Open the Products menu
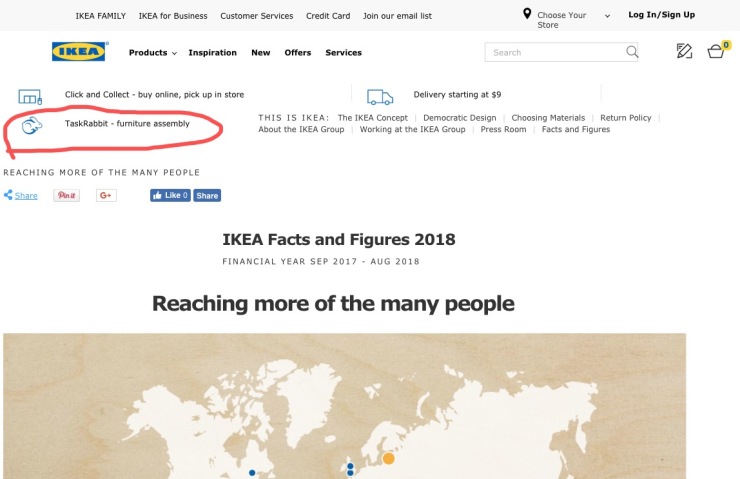This screenshot has width=740, height=479. 148,52
